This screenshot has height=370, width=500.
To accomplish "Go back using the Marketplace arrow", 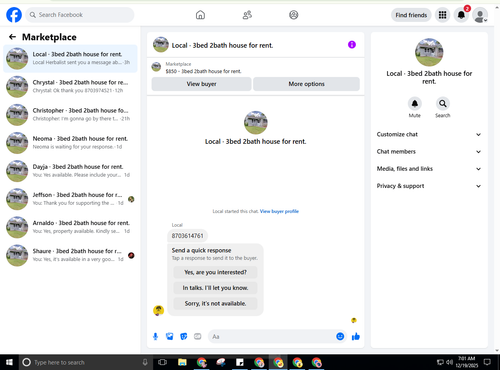I will tap(12, 37).
